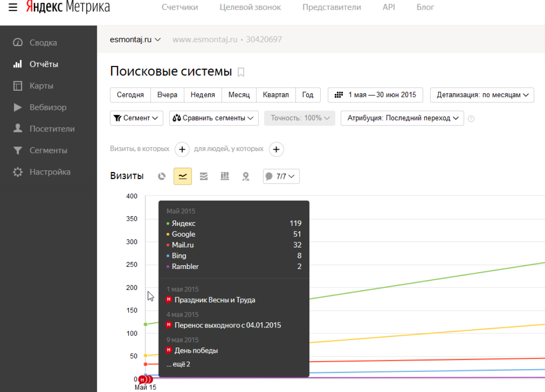Choose the Квартал period
Image resolution: width=545 pixels, height=392 pixels.
click(x=276, y=95)
